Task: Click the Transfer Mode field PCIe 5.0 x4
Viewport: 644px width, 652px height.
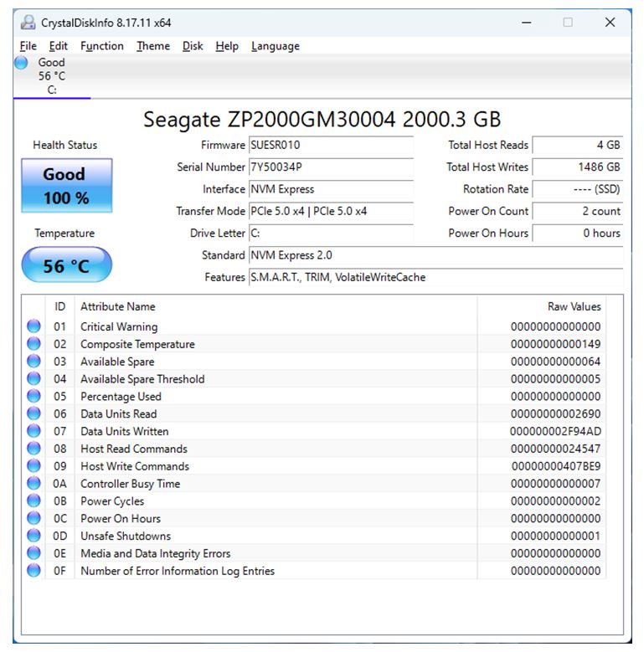Action: tap(331, 211)
